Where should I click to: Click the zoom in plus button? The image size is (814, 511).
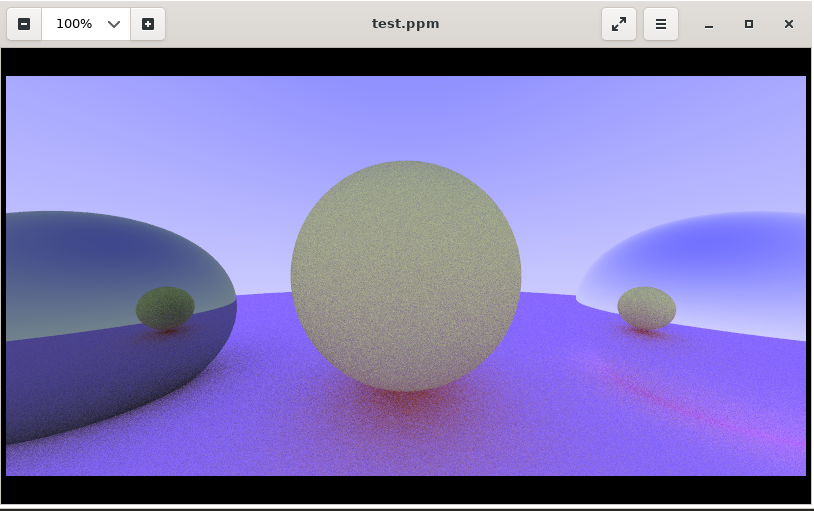[148, 24]
